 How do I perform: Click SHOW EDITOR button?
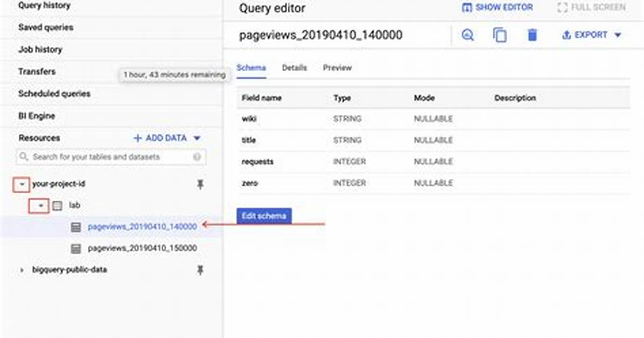pyautogui.click(x=498, y=8)
